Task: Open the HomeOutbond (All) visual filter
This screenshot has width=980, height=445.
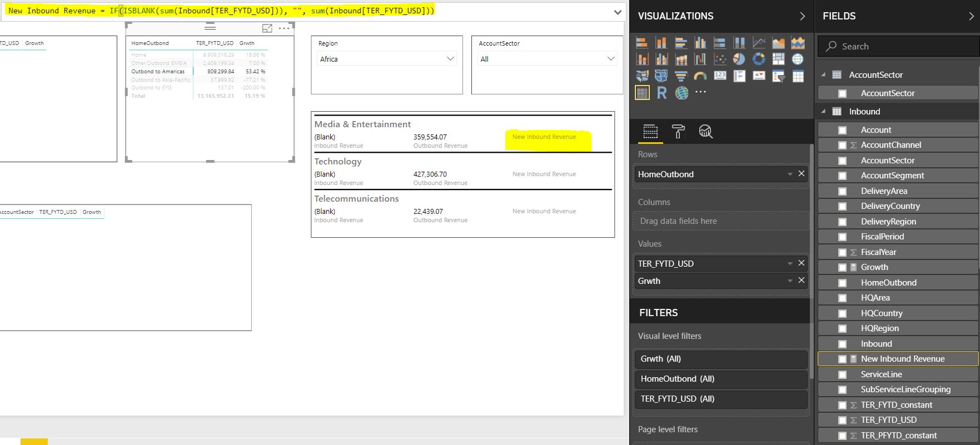Action: pyautogui.click(x=721, y=379)
